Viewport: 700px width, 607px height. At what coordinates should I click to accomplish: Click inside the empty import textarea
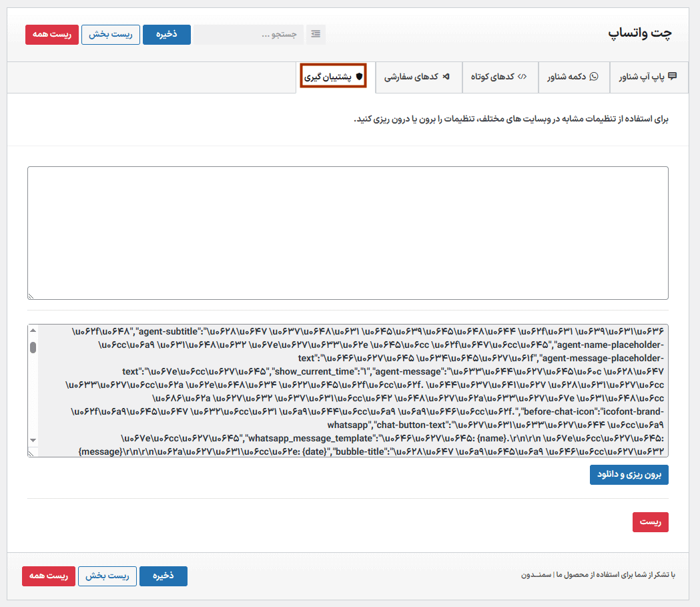tap(347, 232)
